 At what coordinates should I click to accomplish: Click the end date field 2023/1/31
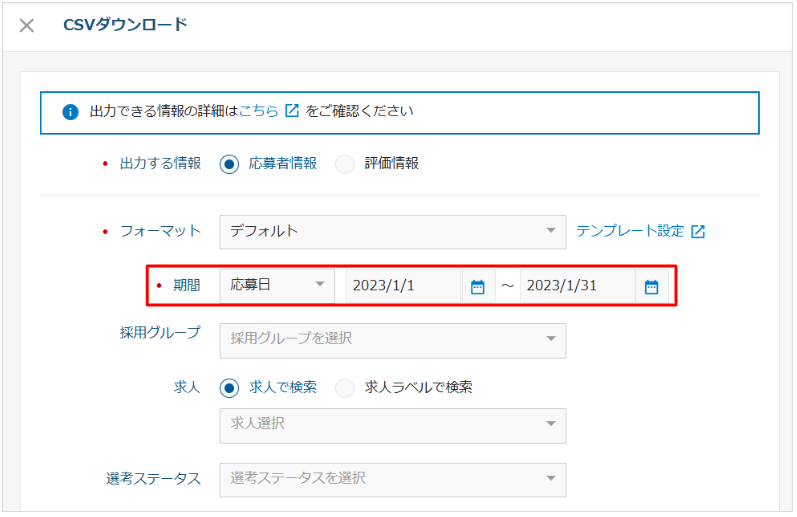(x=577, y=286)
